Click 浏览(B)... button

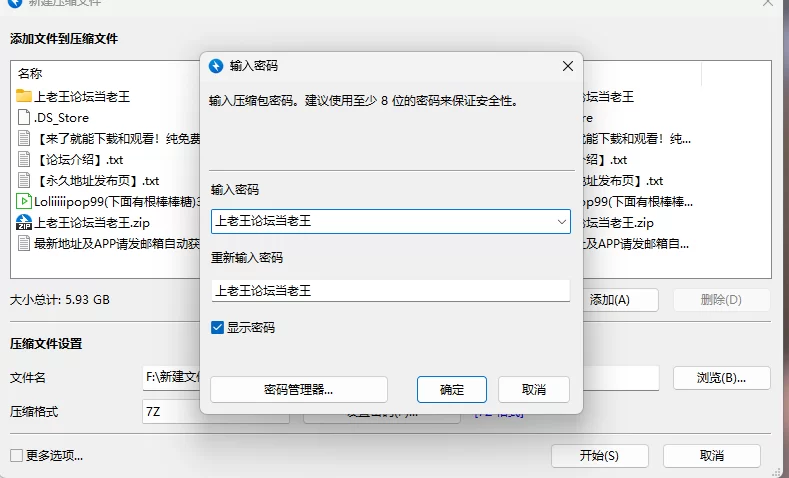721,378
